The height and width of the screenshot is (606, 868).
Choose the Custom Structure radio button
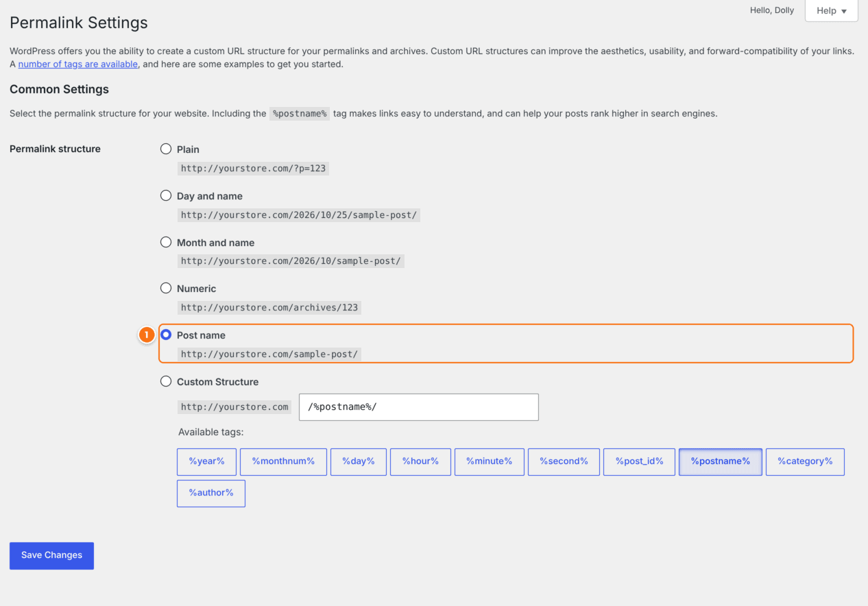click(166, 381)
